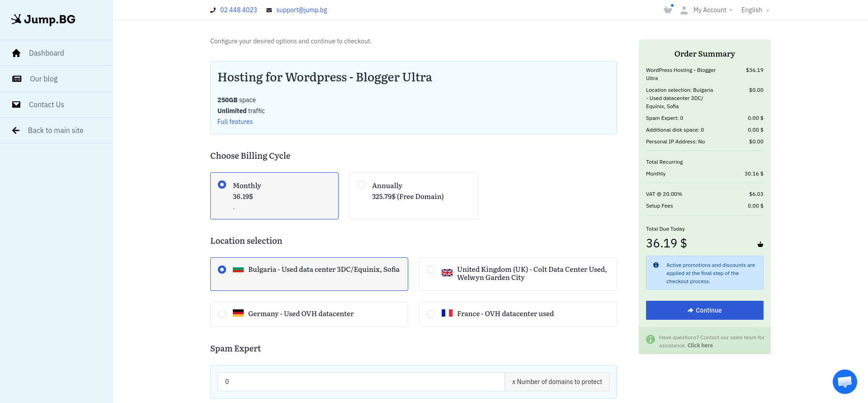Choose the United Kingdom Colt Data Center location
The width and height of the screenshot is (868, 403).
pos(518,274)
